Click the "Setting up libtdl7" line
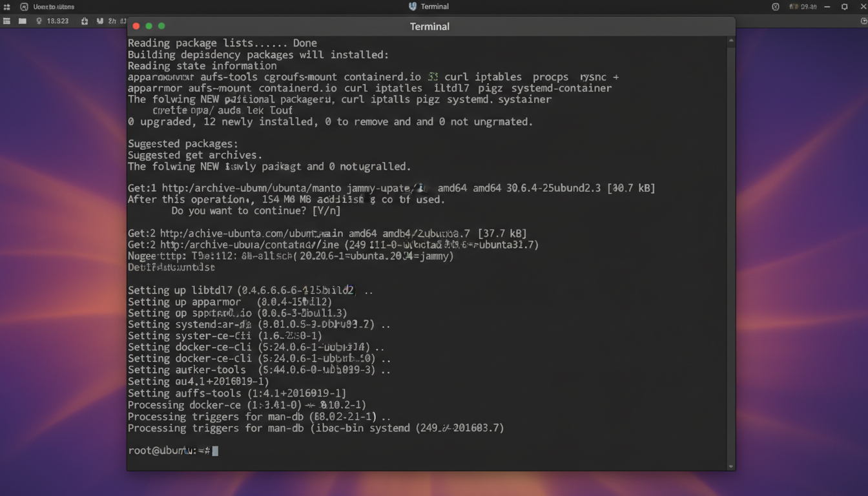Viewport: 868px width, 496px height. (x=251, y=291)
